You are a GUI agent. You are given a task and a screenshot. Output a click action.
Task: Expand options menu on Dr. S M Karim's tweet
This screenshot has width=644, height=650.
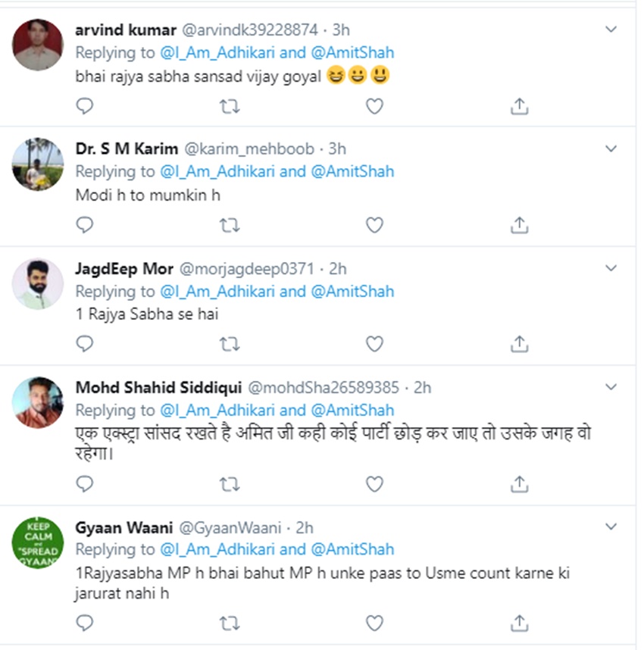click(x=611, y=148)
